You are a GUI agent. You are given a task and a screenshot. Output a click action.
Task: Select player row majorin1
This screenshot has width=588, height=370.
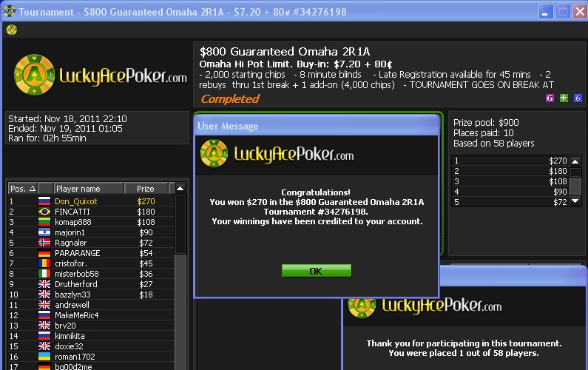pos(91,232)
